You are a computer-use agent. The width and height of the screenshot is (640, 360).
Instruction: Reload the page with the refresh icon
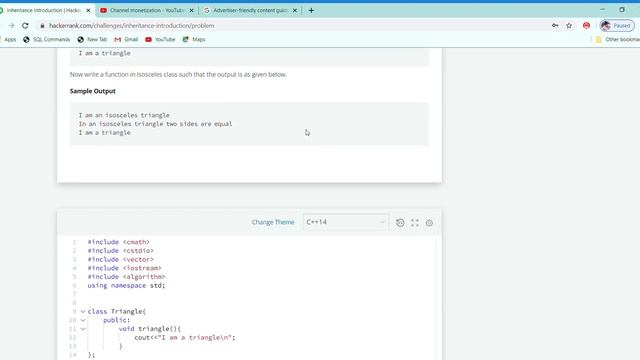[x=25, y=26]
